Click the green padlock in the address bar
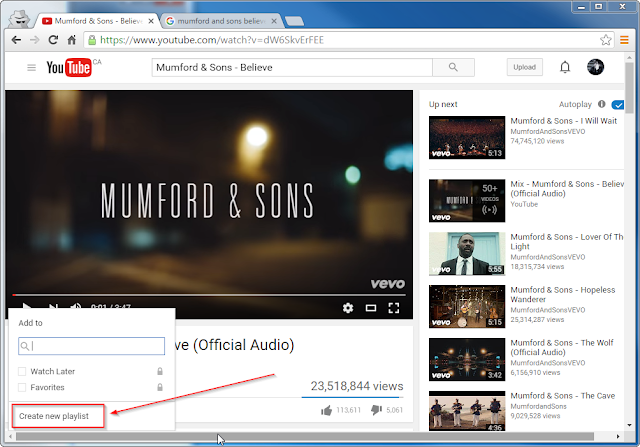640x447 pixels. (x=92, y=40)
